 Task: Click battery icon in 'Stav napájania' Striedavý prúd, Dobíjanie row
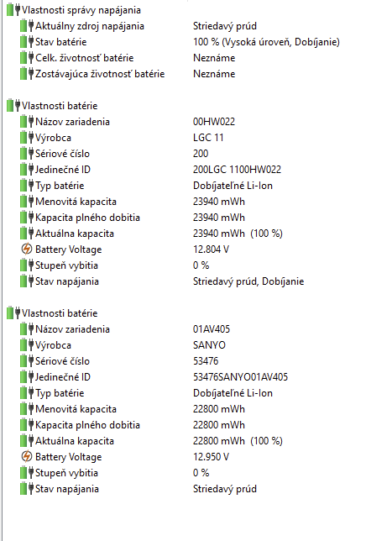pos(27,281)
